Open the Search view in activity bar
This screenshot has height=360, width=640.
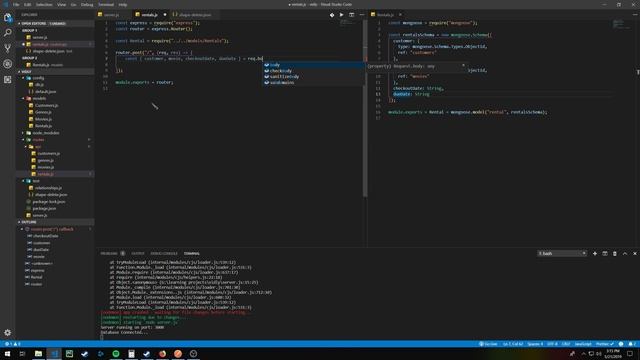point(7,33)
